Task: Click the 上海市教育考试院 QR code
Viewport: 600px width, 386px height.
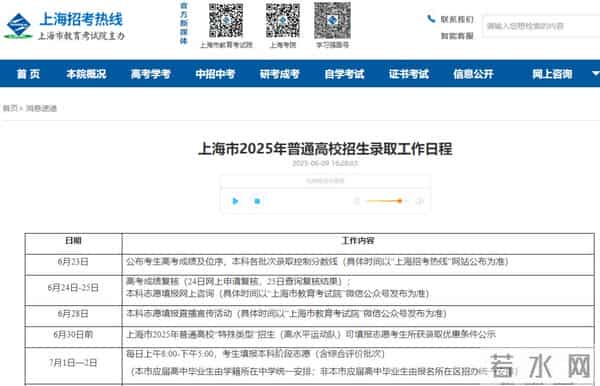Action: click(226, 21)
